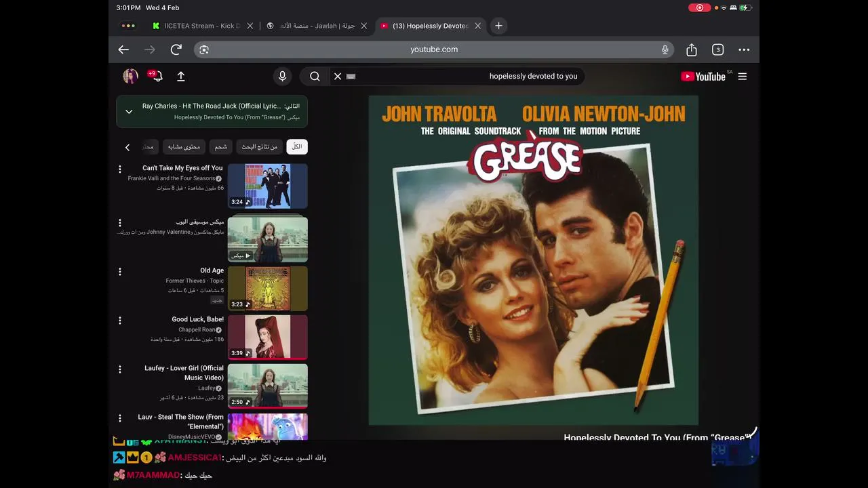The width and height of the screenshot is (868, 488).
Task: Reload the page with the refresh icon
Action: (176, 49)
